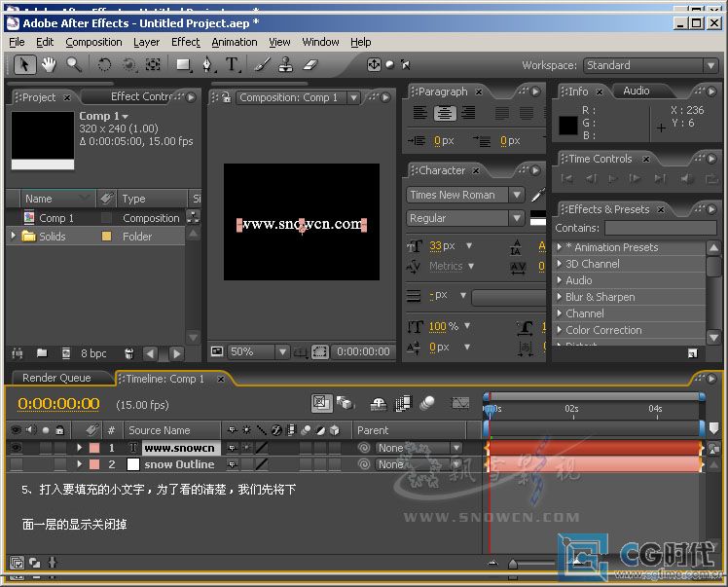The height and width of the screenshot is (587, 728).
Task: Enable frame blending icon in timeline
Action: [403, 403]
